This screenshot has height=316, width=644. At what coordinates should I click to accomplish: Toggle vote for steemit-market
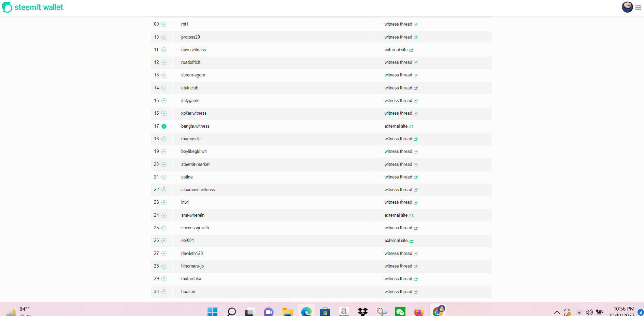coord(164,164)
